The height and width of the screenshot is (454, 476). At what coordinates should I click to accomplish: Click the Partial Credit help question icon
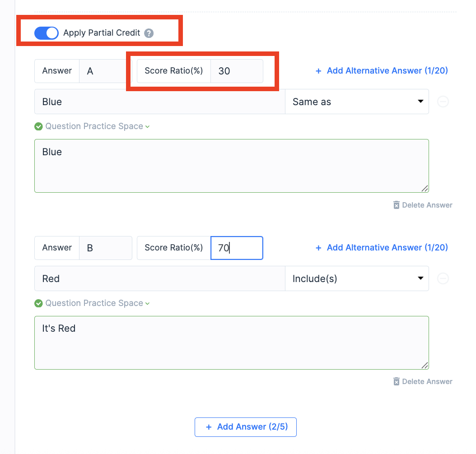point(149,33)
